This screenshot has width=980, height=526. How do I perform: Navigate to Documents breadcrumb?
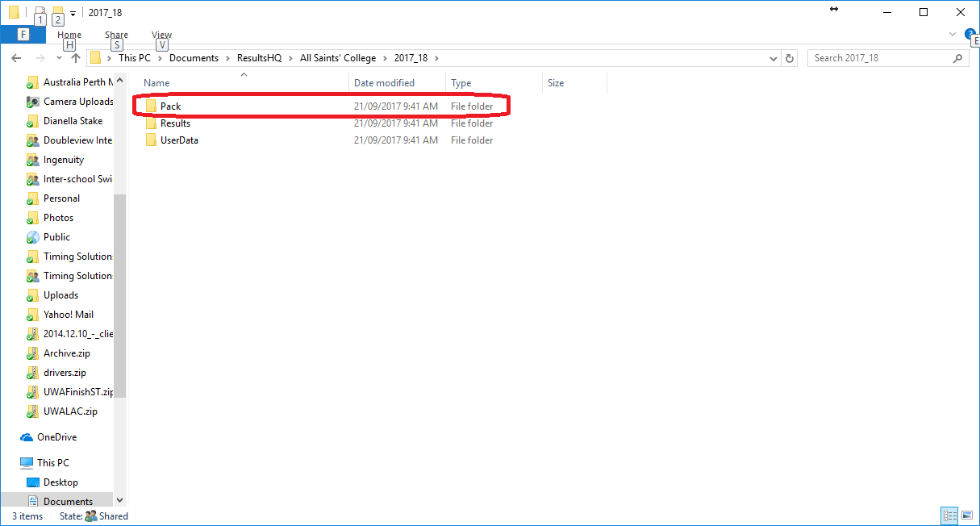(x=194, y=58)
